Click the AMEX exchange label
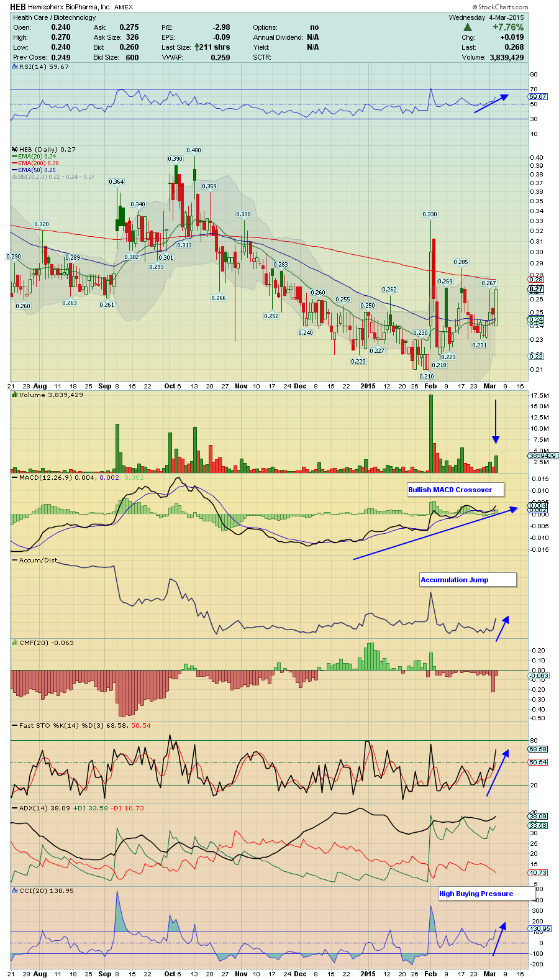This screenshot has height=980, width=559. point(124,7)
